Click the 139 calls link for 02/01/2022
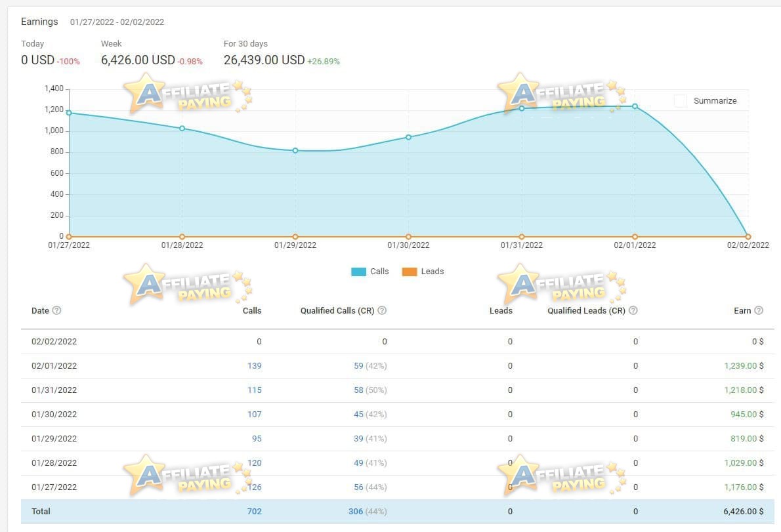The width and height of the screenshot is (781, 532). tap(255, 366)
